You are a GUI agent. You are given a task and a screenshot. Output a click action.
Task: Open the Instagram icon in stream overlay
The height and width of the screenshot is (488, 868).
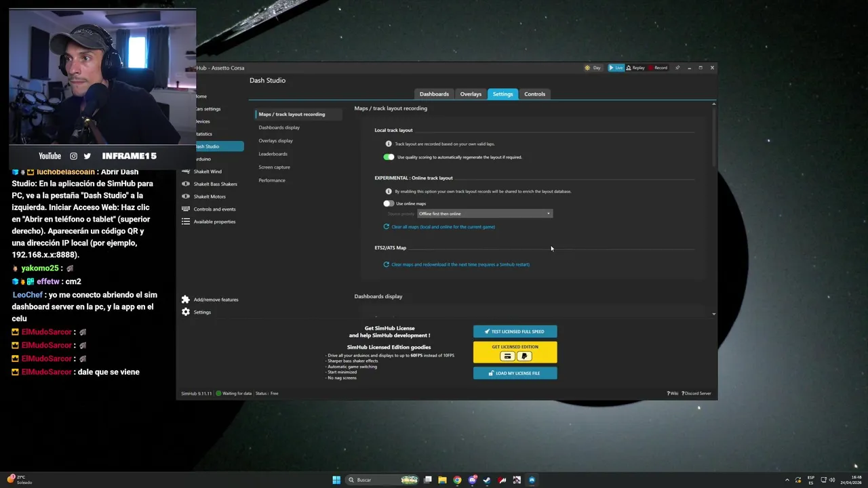[74, 156]
